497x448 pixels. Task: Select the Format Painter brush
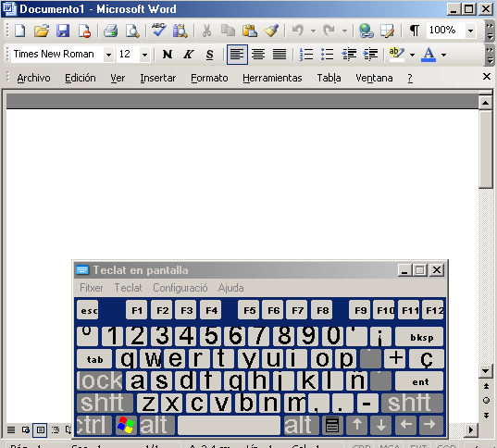tap(271, 31)
